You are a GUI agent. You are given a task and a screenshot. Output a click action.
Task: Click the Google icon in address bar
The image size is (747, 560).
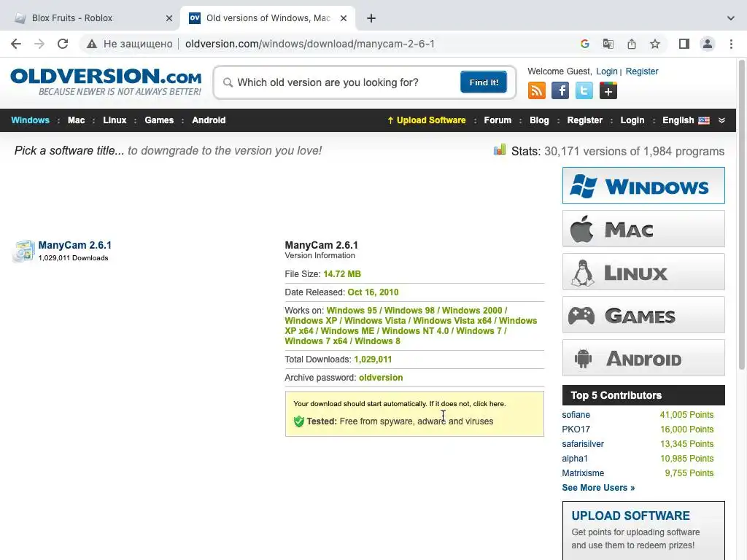point(585,44)
